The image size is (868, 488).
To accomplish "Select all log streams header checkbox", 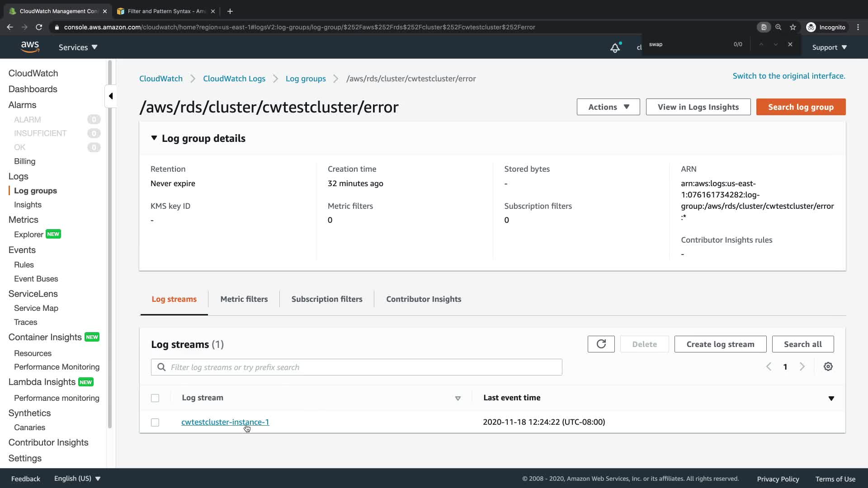I will click(155, 398).
